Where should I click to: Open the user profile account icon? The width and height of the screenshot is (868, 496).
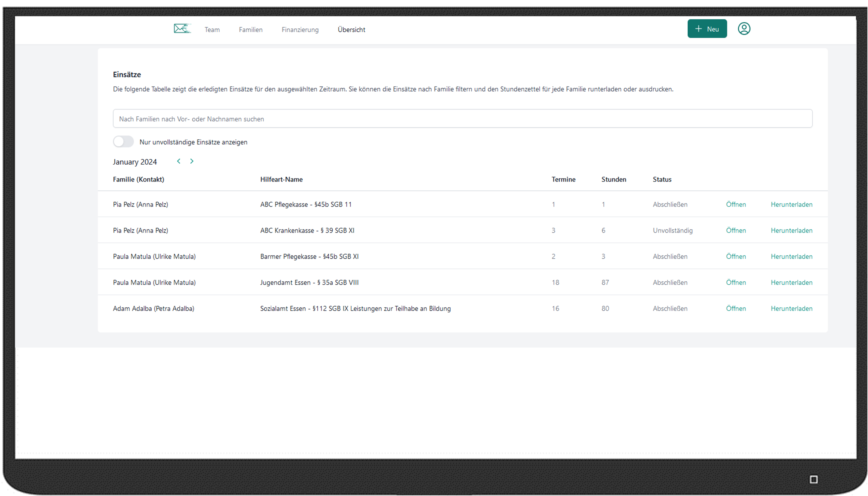click(744, 29)
